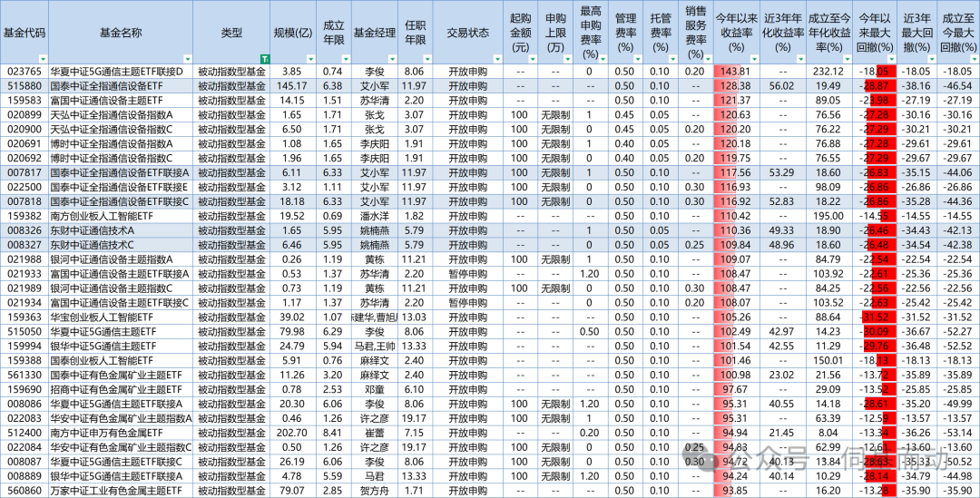This screenshot has height=498, width=980.
Task: Select fund manager cell 崔蕾
Action: (376, 432)
